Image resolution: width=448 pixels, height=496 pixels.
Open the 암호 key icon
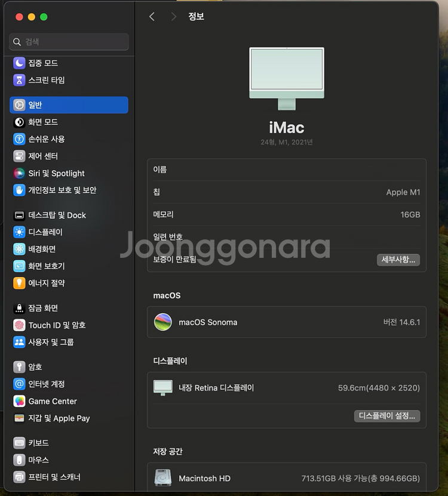tap(19, 367)
